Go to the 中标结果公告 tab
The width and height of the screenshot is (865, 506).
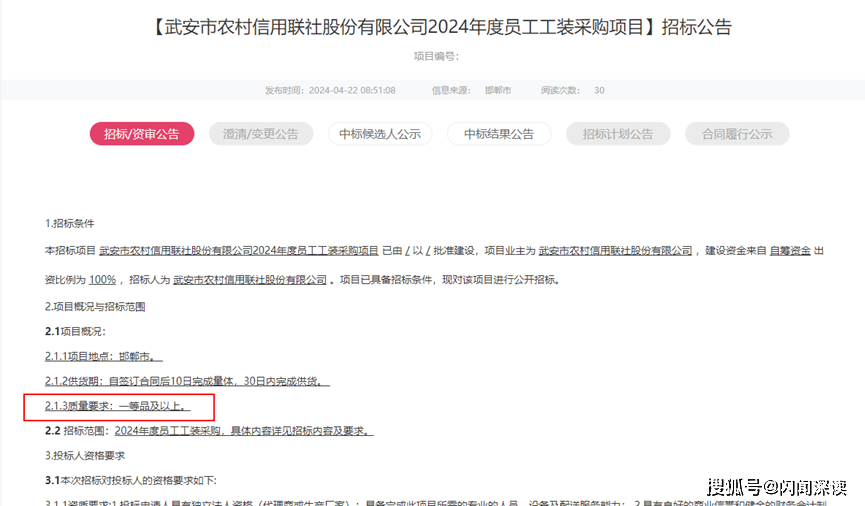(x=498, y=134)
